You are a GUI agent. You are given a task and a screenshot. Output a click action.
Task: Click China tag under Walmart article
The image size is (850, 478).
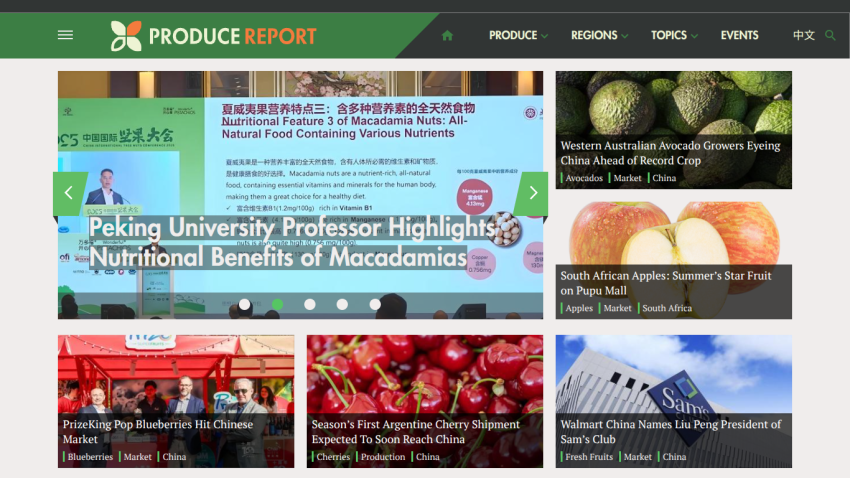(x=674, y=456)
